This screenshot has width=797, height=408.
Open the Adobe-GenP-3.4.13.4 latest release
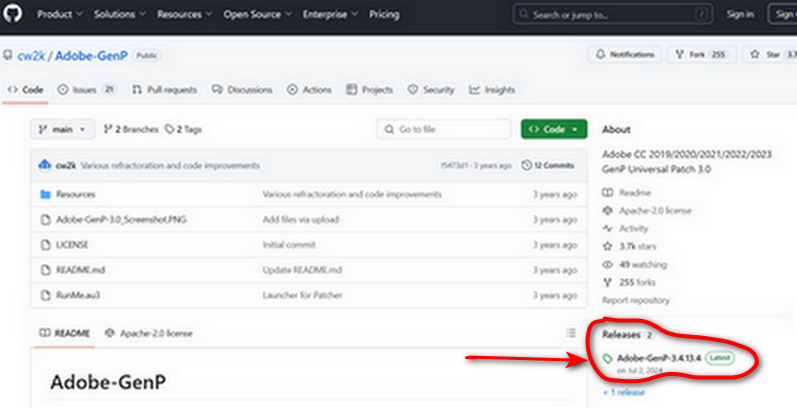coord(659,358)
